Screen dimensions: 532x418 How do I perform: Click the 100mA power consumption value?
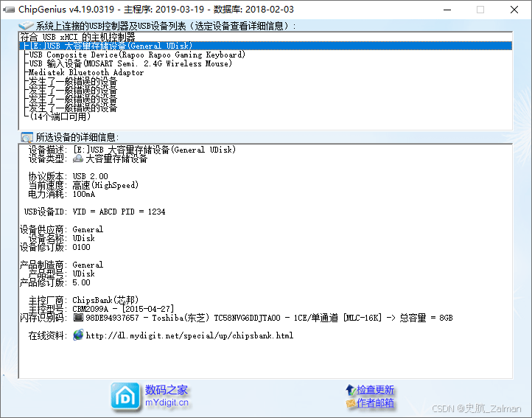point(84,194)
